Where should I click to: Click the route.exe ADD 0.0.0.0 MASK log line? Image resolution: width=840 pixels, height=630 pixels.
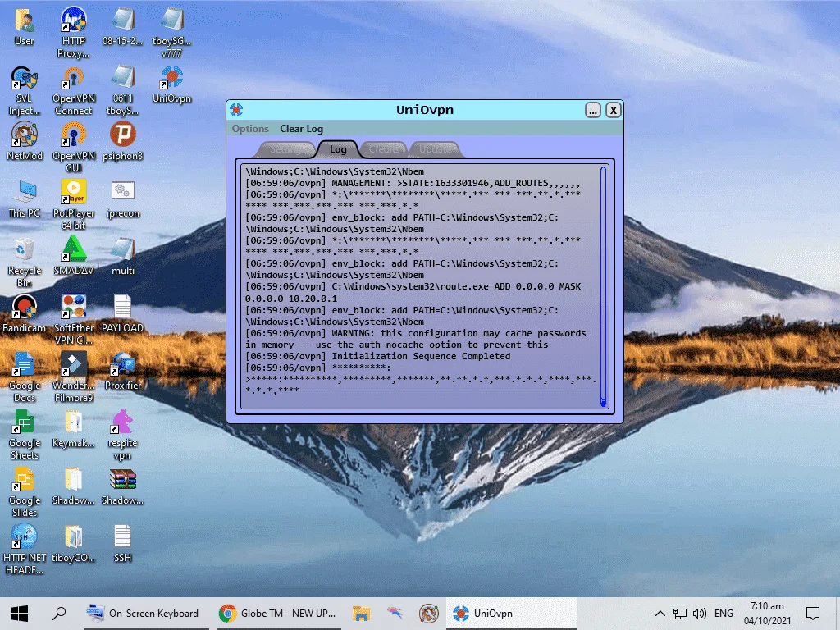[x=413, y=293]
